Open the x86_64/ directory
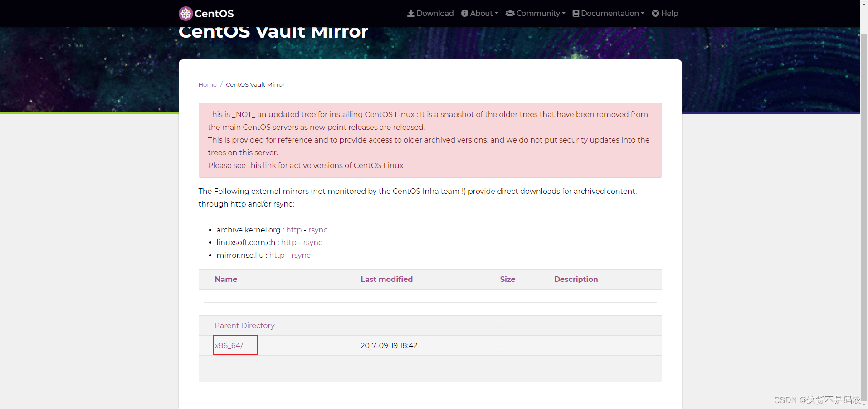Image resolution: width=868 pixels, height=409 pixels. (229, 345)
